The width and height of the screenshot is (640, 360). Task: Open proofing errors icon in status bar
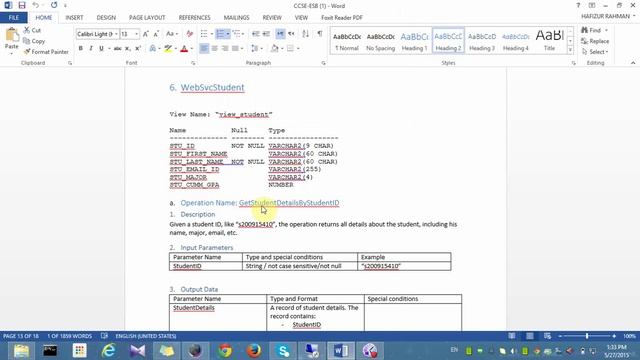pyautogui.click(x=104, y=336)
